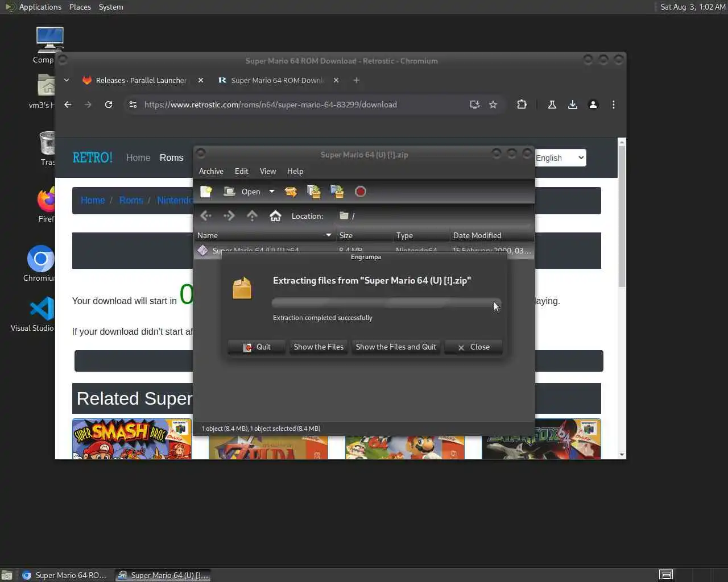Open the Archive menu
The height and width of the screenshot is (582, 728).
coord(211,171)
